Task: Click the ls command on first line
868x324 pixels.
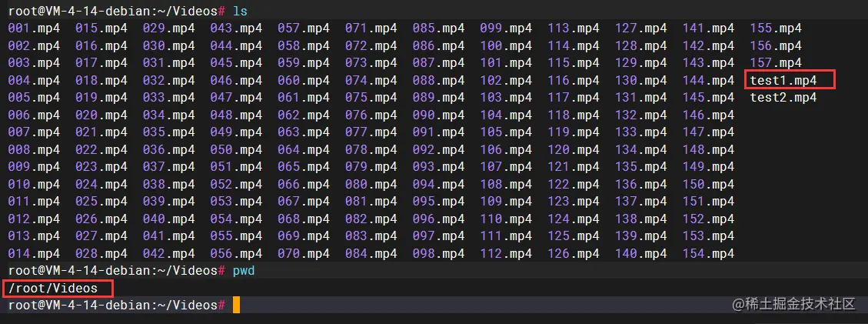Action: (240, 11)
